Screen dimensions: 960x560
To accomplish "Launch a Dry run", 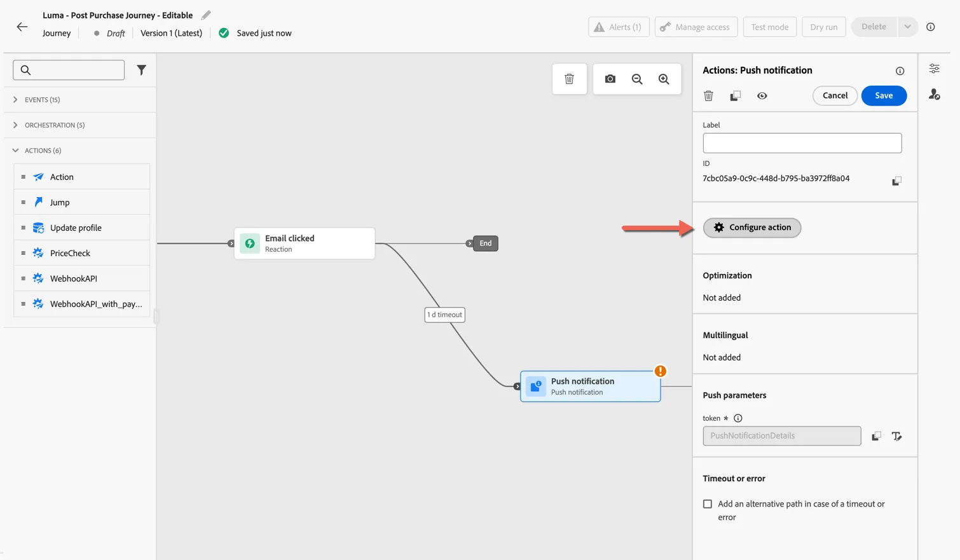I will point(824,27).
